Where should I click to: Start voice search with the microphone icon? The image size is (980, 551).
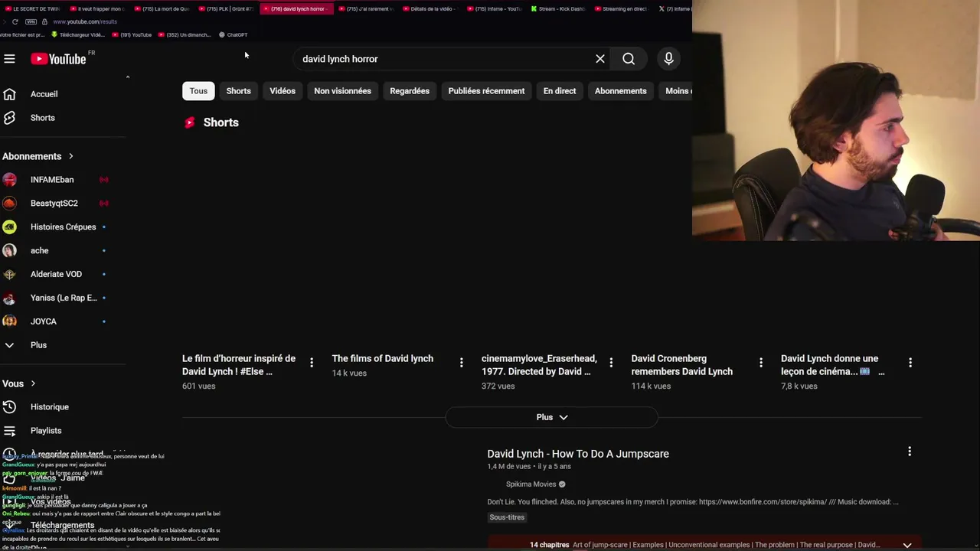668,59
